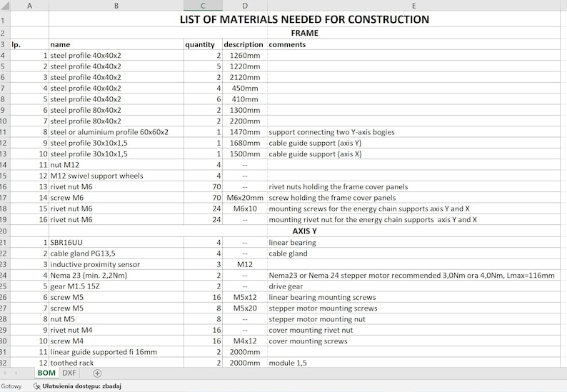Select the 'FRAME' section heading cell
Image resolution: width=567 pixels, height=392 pixels.
[304, 33]
